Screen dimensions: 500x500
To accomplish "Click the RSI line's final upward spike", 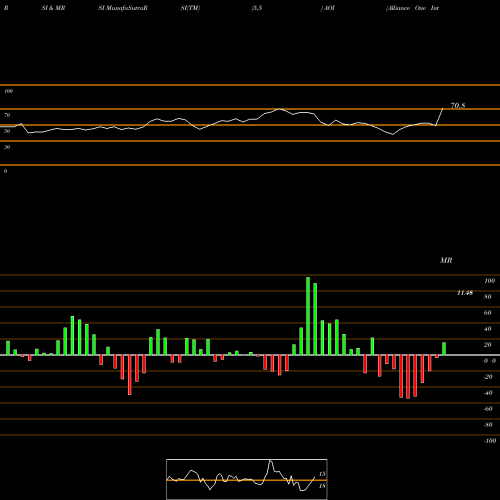I will click(439, 117).
